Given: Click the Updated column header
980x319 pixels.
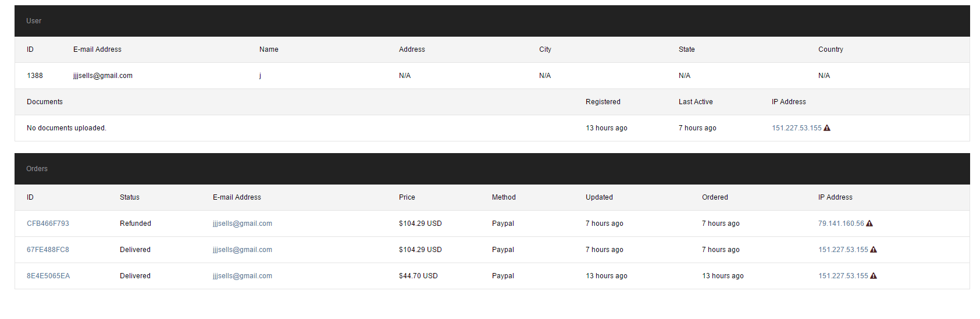Looking at the screenshot, I should click(x=599, y=197).
